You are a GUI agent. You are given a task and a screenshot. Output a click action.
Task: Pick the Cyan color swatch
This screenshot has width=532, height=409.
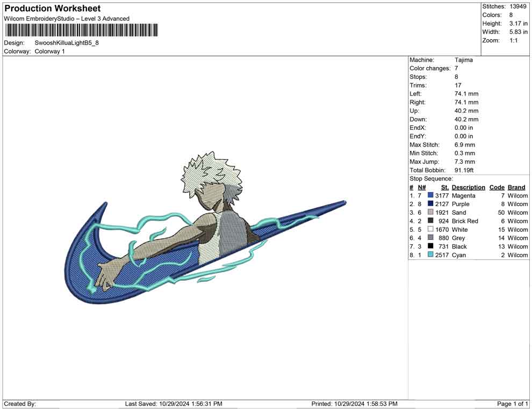tap(430, 254)
